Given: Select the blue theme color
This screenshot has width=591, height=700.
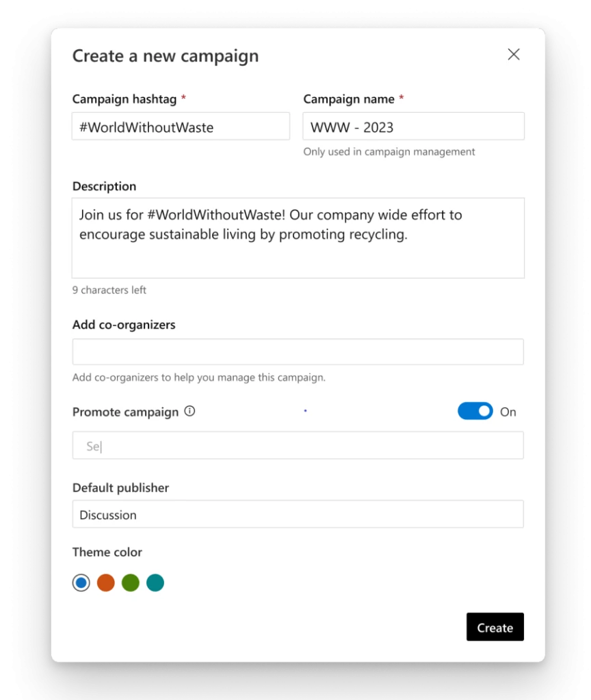Looking at the screenshot, I should tap(81, 582).
